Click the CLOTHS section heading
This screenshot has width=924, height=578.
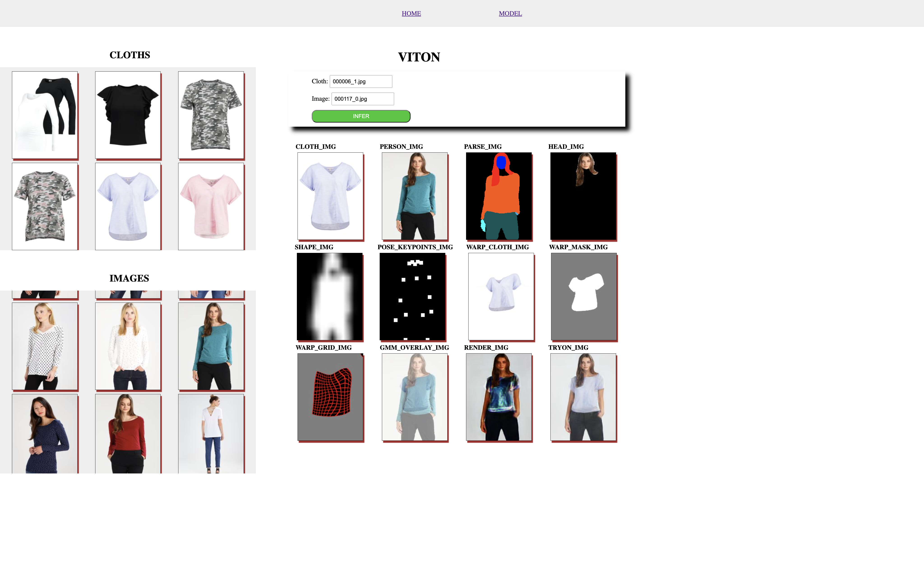tap(130, 55)
